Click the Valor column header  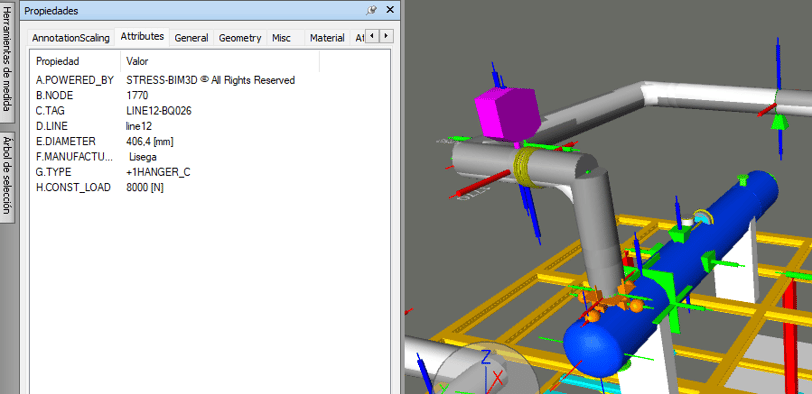[x=220, y=62]
